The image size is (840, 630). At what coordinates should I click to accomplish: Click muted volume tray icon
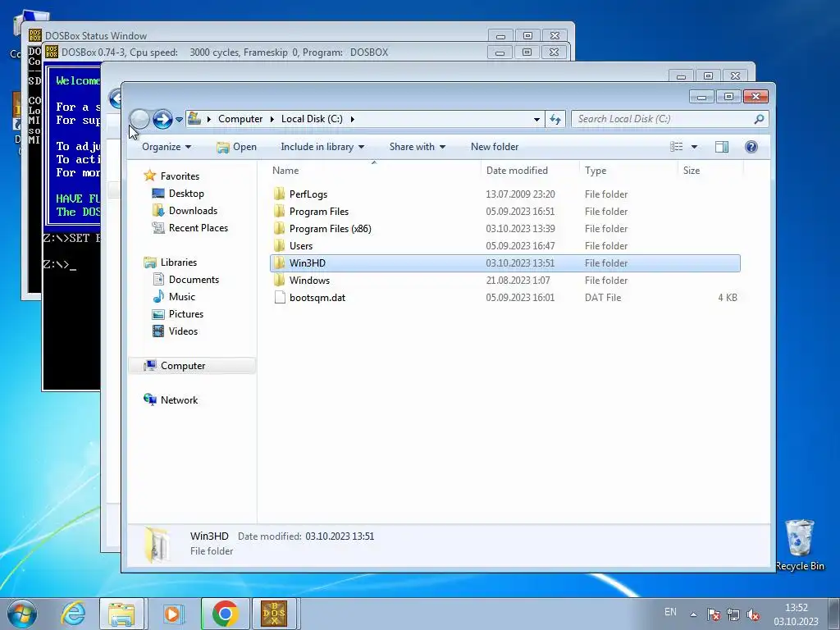[753, 614]
